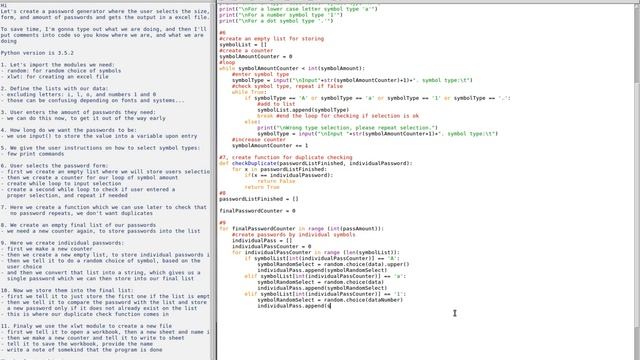This screenshot has width=640, height=360.
Task: Click '2. Define the lists with our data:'
Action: [54, 89]
